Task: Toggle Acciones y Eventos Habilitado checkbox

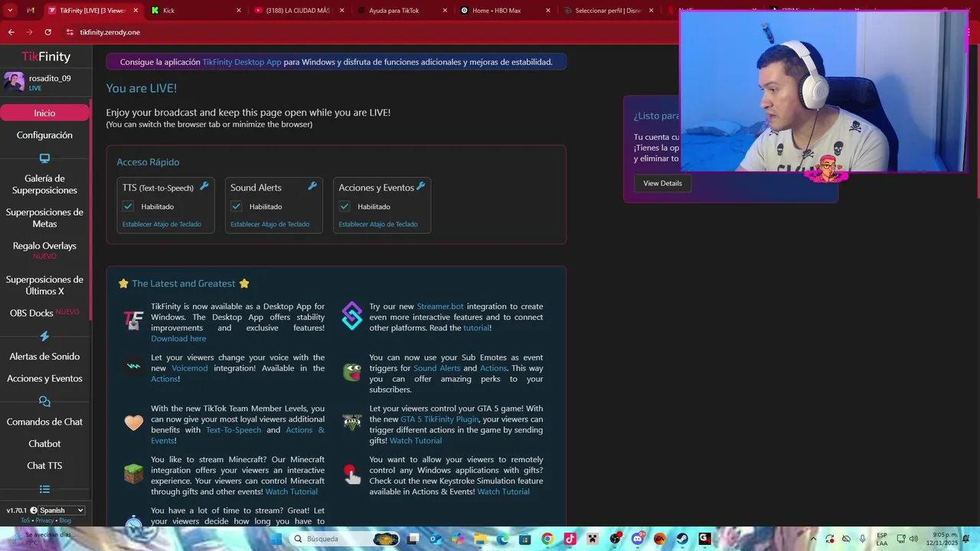Action: tap(345, 207)
